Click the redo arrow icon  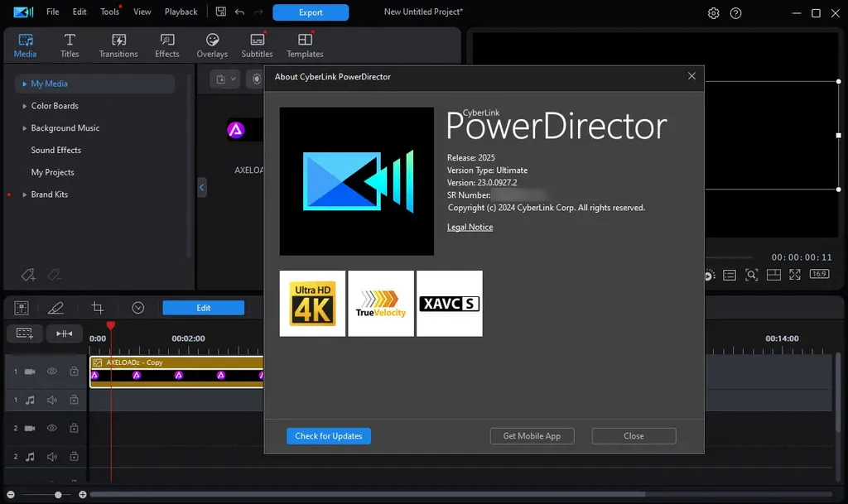pos(258,12)
